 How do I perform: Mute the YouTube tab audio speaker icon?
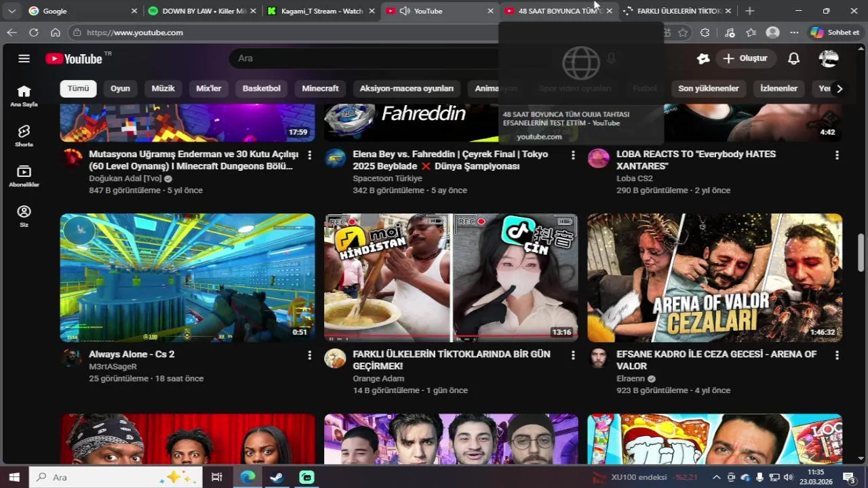[405, 11]
